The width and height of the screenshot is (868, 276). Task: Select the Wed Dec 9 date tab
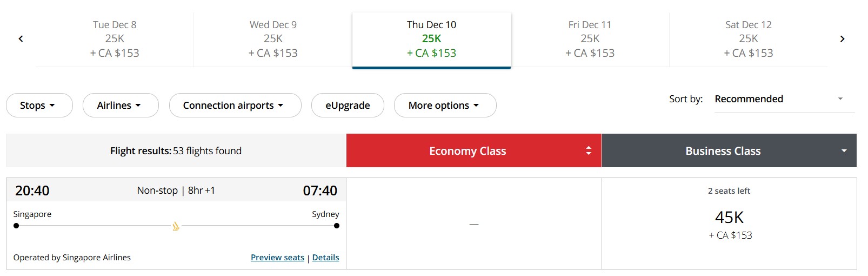click(x=273, y=39)
